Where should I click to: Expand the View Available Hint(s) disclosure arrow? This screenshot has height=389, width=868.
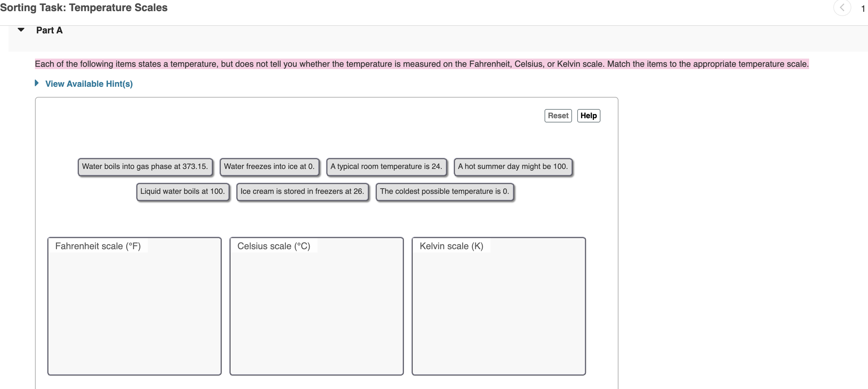(x=37, y=84)
